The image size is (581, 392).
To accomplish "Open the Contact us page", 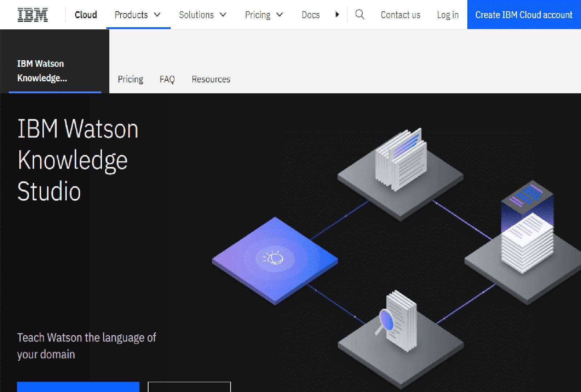I will [400, 15].
